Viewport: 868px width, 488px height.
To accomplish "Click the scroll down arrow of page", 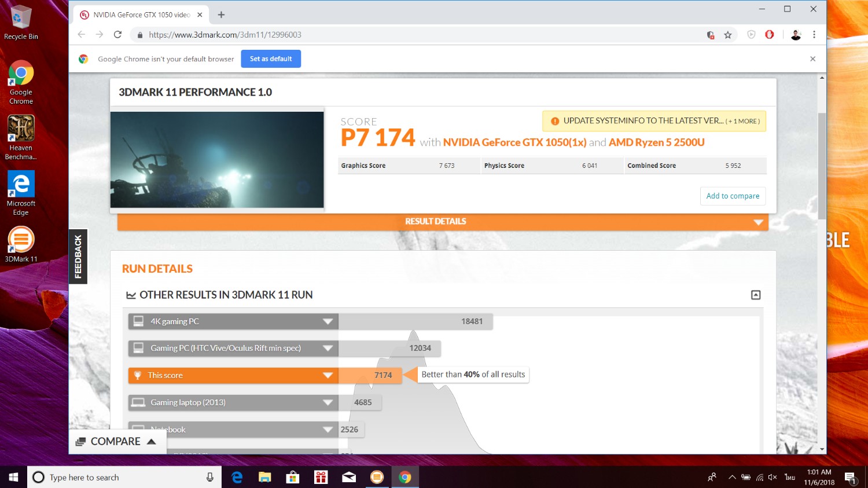I will [822, 449].
